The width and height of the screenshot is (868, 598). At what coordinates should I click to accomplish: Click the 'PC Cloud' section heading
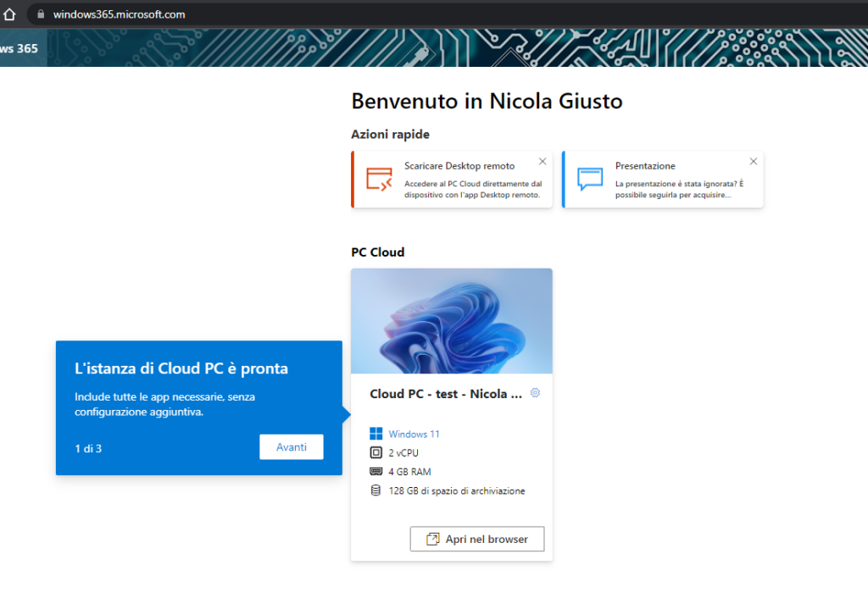coord(378,252)
